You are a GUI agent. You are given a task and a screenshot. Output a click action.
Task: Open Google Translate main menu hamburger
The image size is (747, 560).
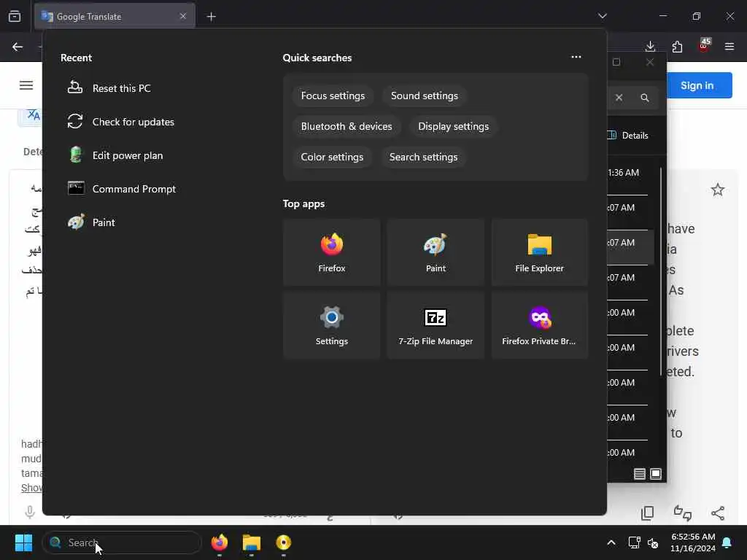point(26,85)
